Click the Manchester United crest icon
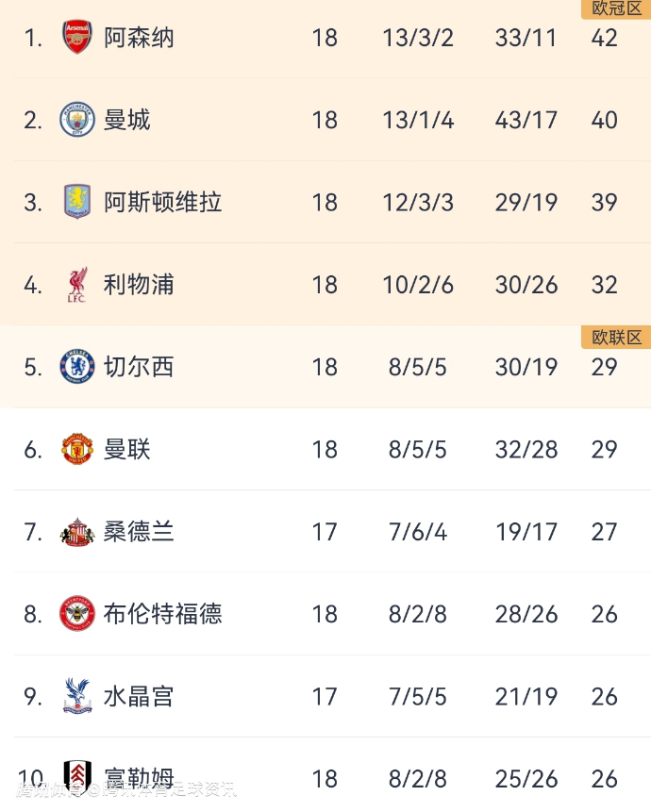Viewport: 651px width, 812px height. 77,449
